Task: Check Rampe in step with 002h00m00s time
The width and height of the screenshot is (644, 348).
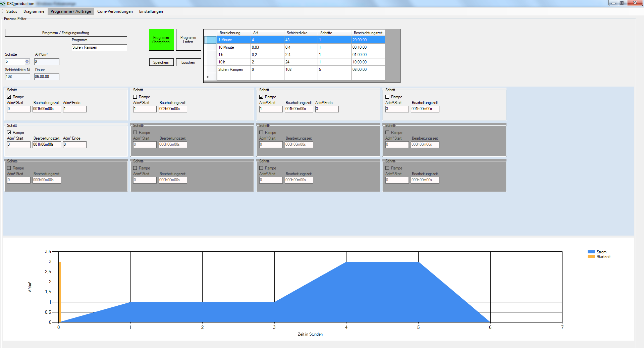Action: coord(135,97)
